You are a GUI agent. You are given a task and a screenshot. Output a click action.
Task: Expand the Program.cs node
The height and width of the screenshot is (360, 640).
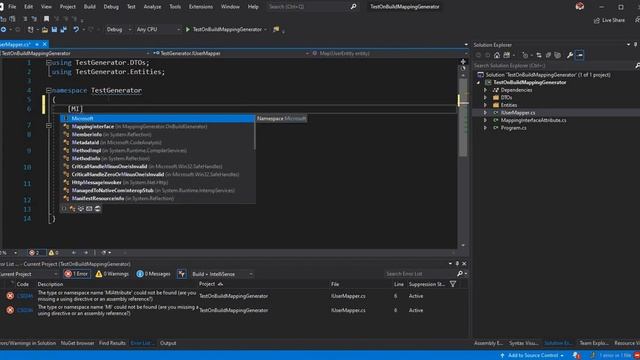(485, 128)
